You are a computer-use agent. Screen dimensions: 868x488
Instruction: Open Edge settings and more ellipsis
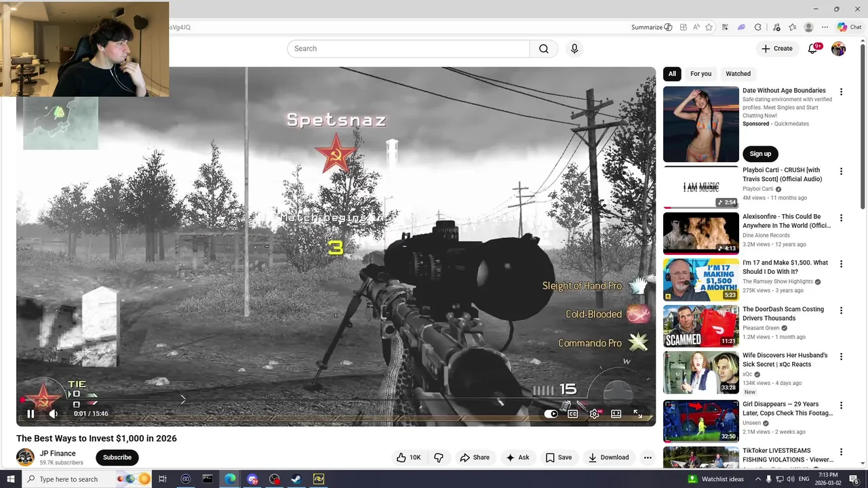click(825, 27)
